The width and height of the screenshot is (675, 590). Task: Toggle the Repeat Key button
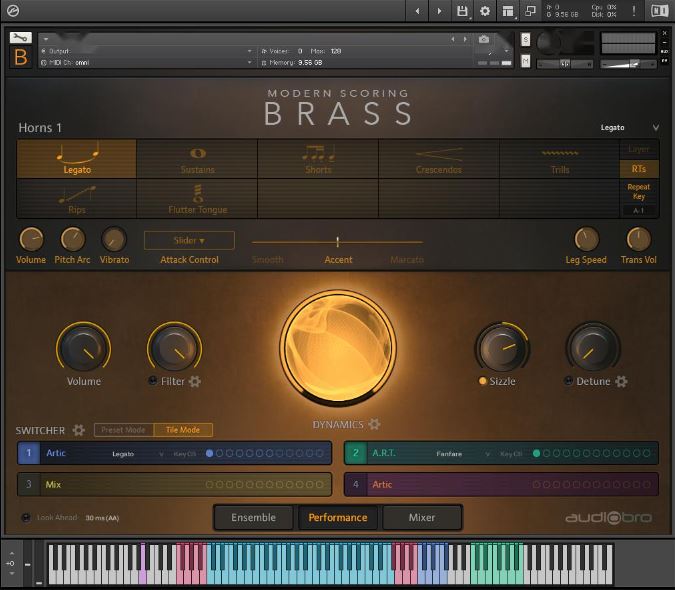[639, 192]
